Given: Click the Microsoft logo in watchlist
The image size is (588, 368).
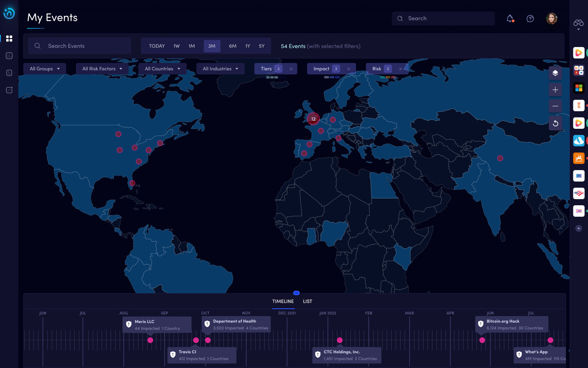Looking at the screenshot, I should [x=579, y=88].
